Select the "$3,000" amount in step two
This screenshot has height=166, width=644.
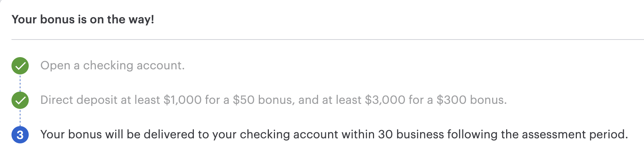pos(385,100)
